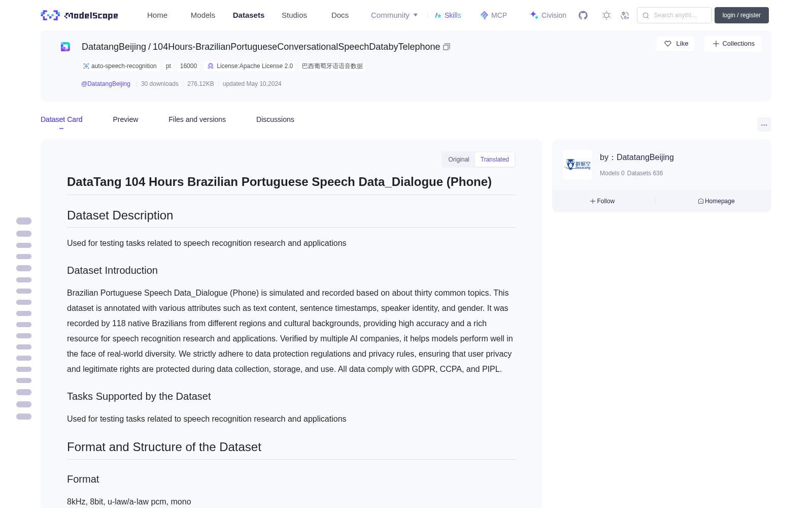The height and width of the screenshot is (508, 812).
Task: Click the ModelScope logo
Action: 79,15
